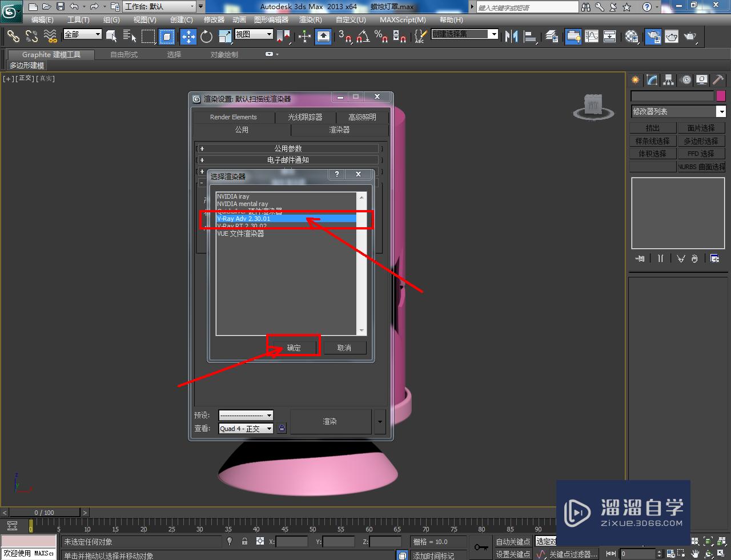Toggle Window/Crossing selection mode icon
The width and height of the screenshot is (731, 560).
point(166,37)
